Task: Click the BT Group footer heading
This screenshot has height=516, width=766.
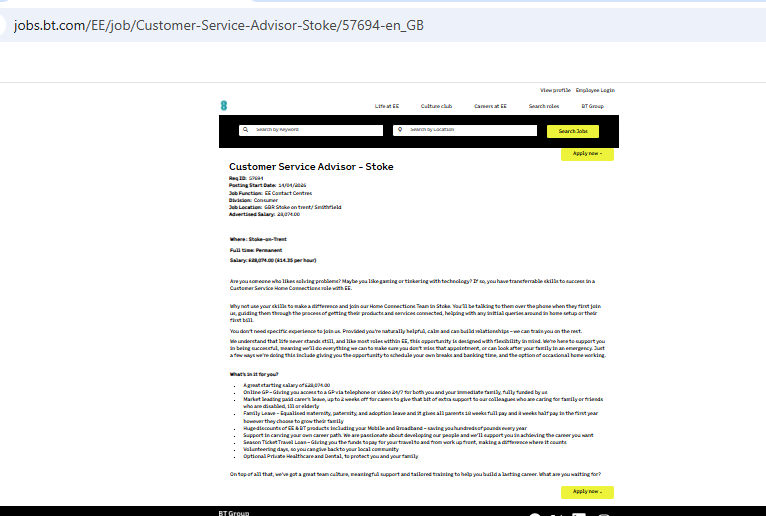Action: [x=234, y=513]
